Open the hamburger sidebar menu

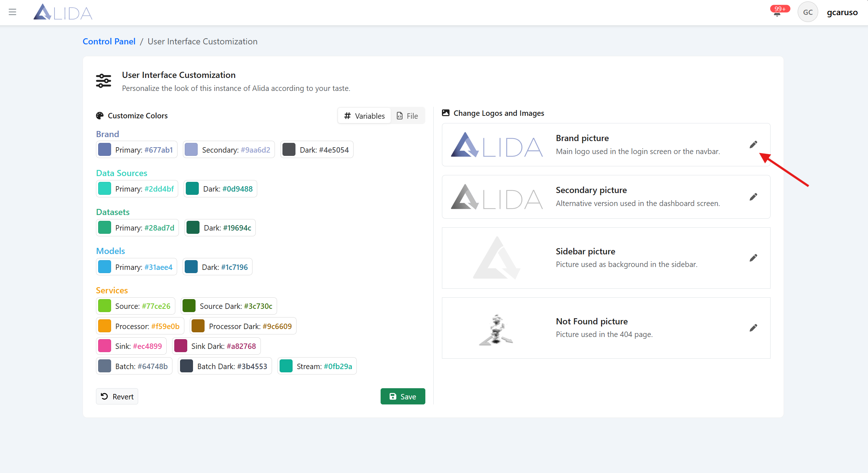[x=13, y=12]
